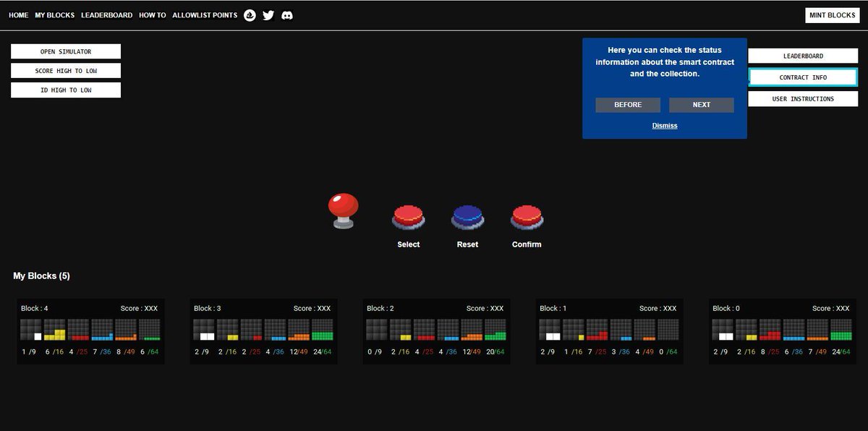
Task: Click Block 2's green grid tile
Action: [x=495, y=330]
